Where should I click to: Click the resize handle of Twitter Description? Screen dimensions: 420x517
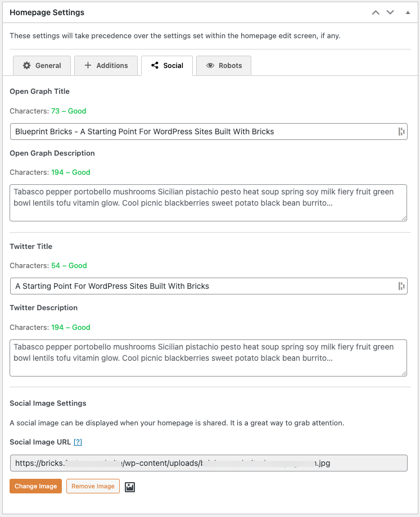pos(404,374)
